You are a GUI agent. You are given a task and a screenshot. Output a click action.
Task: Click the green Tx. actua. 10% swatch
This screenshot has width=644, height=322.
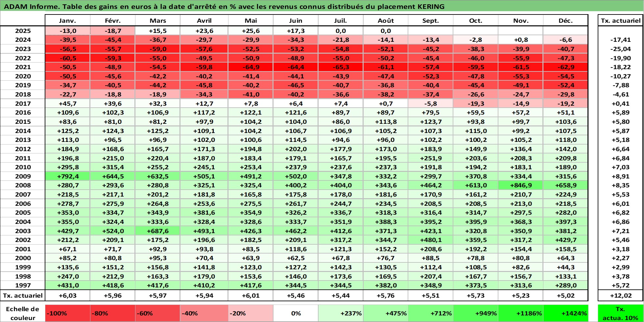point(620,313)
